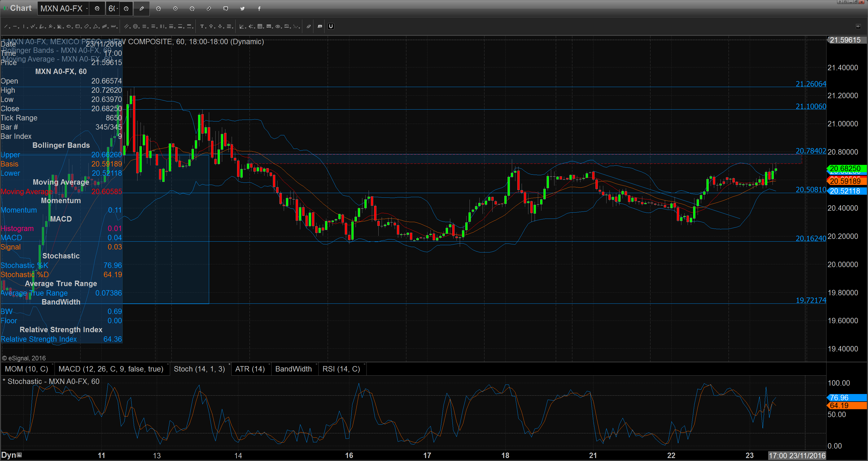Select the down arrow marker tool

(220, 26)
